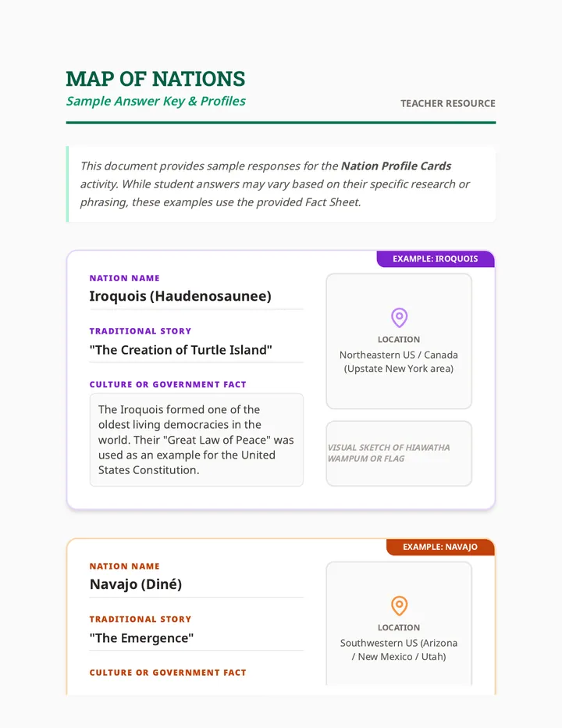Click "The Creation of Turtle Island" story field

click(196, 350)
